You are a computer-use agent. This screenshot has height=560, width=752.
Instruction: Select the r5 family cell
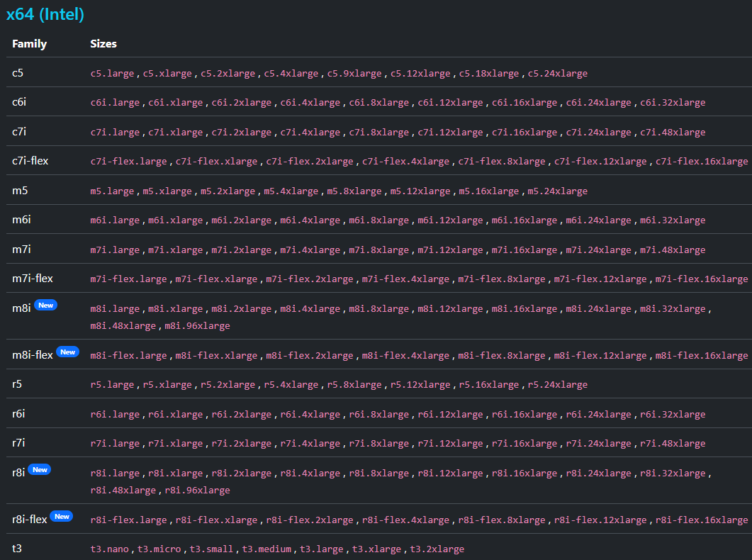pos(17,384)
